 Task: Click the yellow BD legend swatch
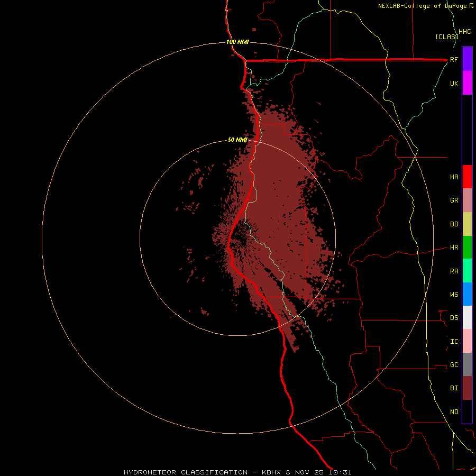[x=467, y=224]
